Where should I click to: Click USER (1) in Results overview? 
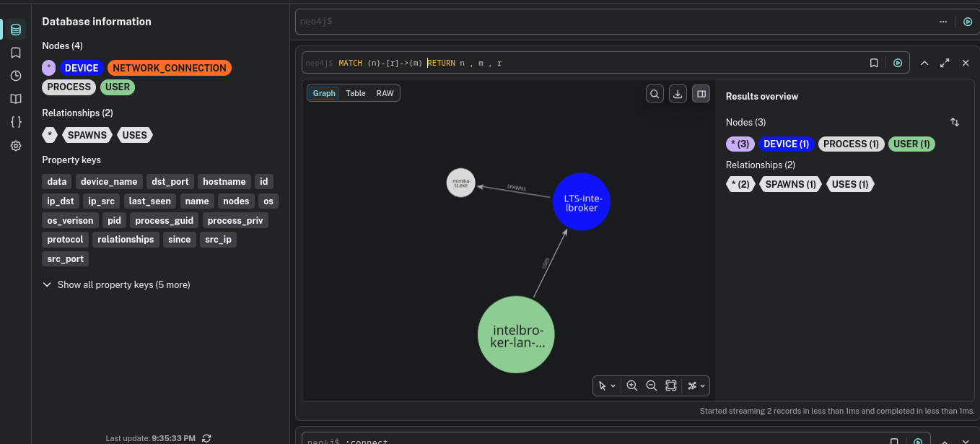(911, 144)
